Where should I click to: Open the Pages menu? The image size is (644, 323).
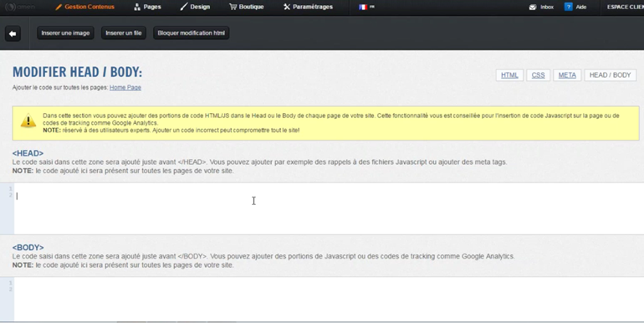147,7
